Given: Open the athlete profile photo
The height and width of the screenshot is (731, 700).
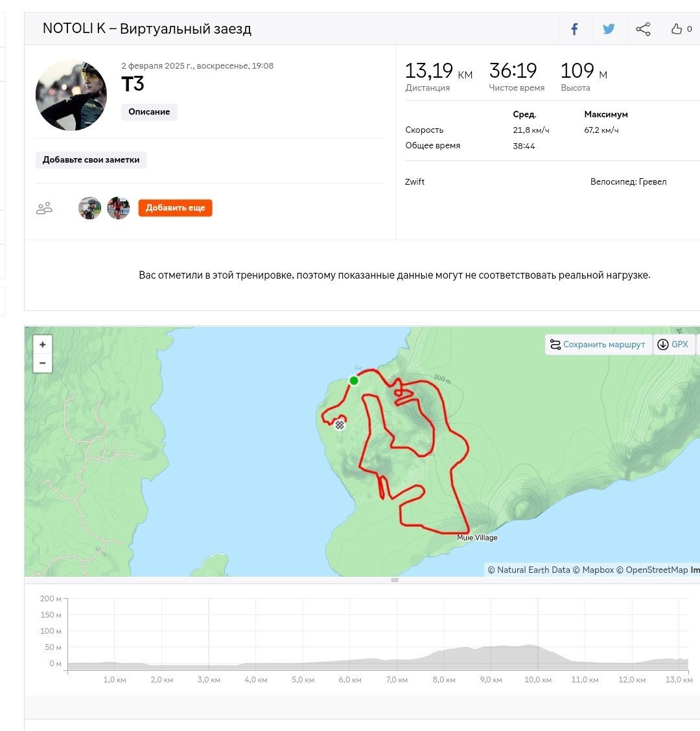Looking at the screenshot, I should pos(71,95).
